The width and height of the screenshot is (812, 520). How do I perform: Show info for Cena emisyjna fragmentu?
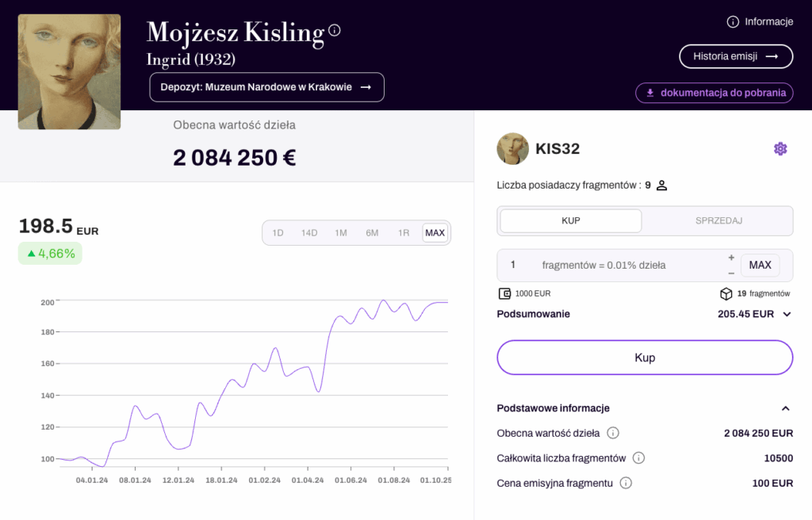tap(626, 484)
